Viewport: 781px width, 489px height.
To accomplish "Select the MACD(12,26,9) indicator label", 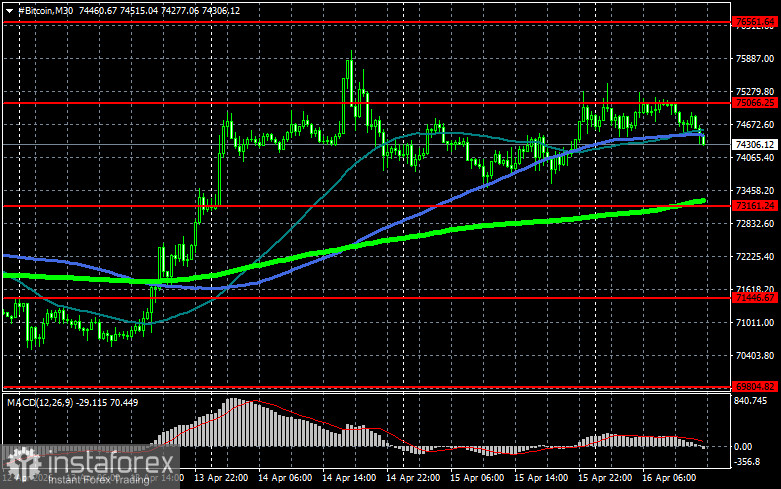I will click(x=38, y=402).
